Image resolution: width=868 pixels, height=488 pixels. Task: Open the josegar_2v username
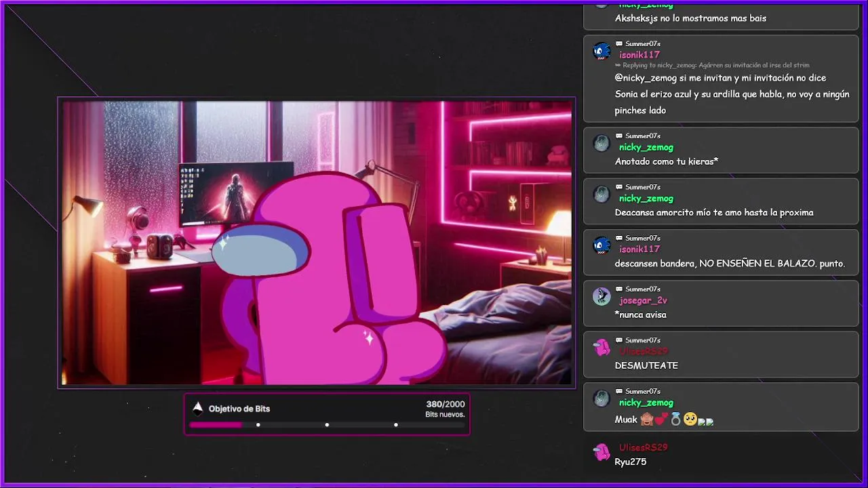click(643, 300)
